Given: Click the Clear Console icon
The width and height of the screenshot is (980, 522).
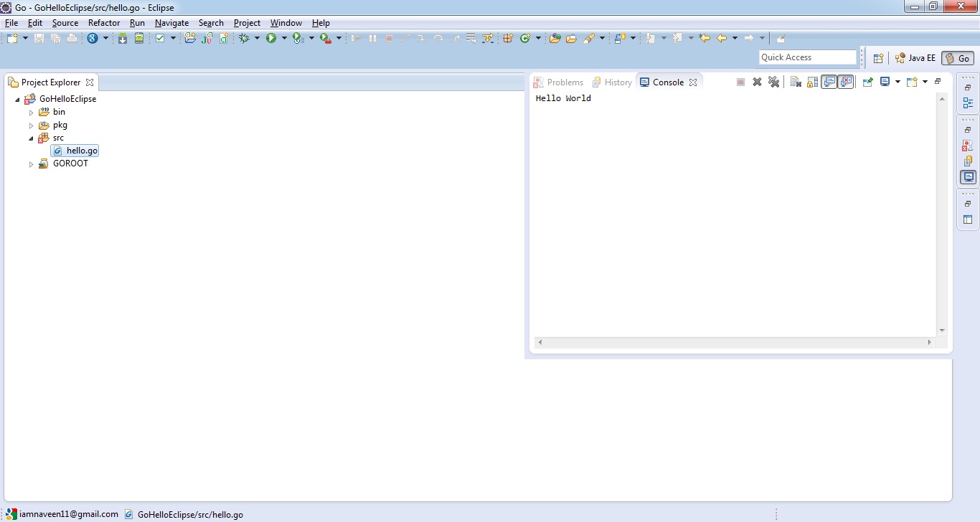Looking at the screenshot, I should click(x=795, y=82).
